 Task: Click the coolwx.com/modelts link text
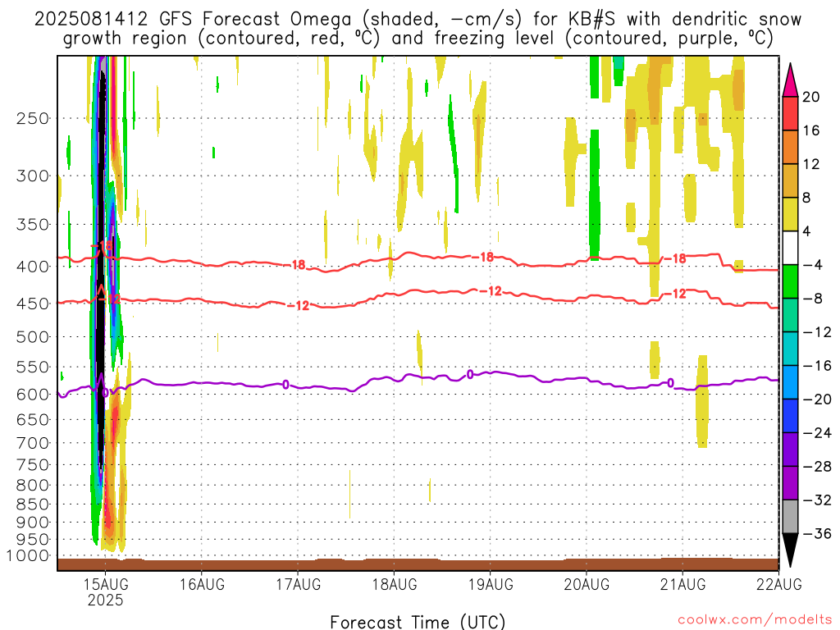point(755,620)
